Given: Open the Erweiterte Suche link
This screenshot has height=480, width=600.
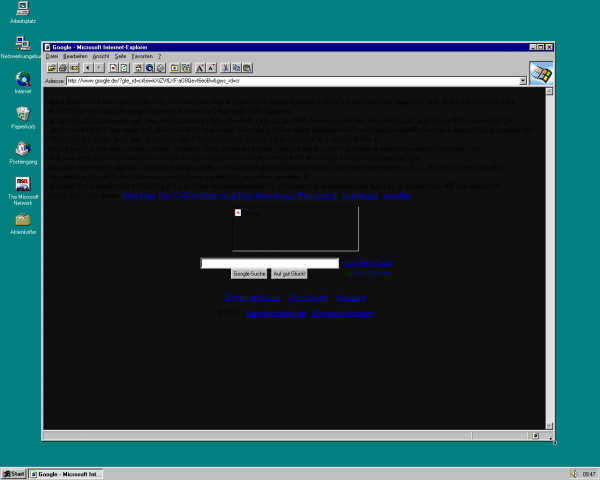Looking at the screenshot, I should (368, 263).
